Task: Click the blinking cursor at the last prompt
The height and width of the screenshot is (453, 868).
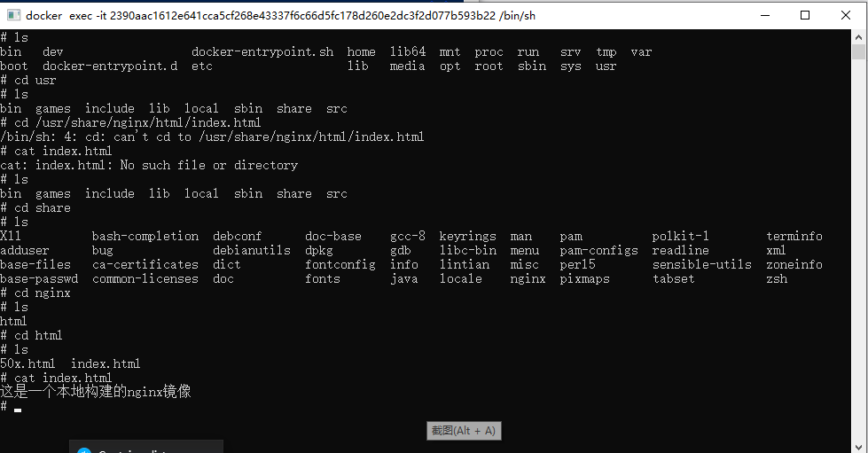Action: [x=18, y=410]
